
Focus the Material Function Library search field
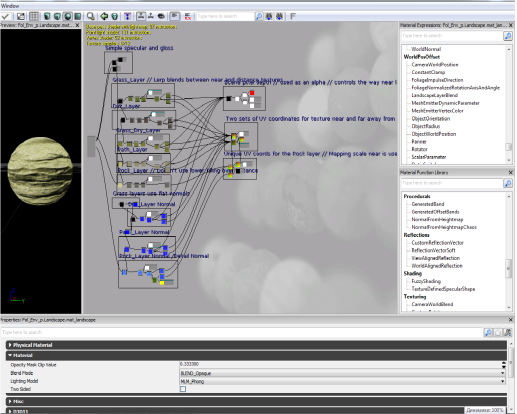[452, 183]
